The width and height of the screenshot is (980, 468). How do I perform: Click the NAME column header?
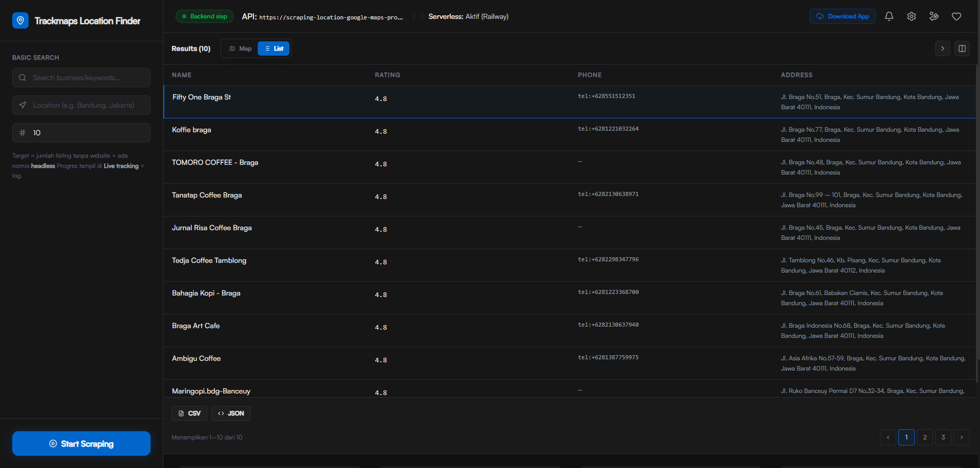tap(182, 75)
